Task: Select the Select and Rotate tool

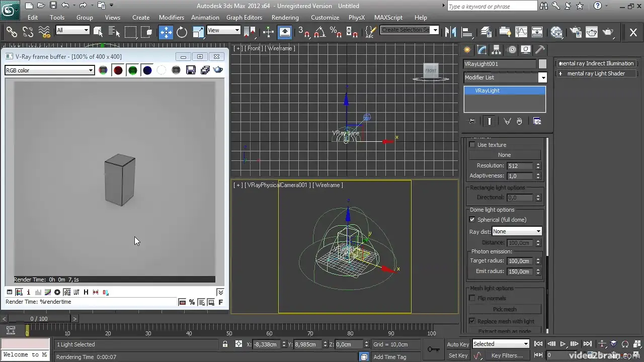Action: click(182, 32)
